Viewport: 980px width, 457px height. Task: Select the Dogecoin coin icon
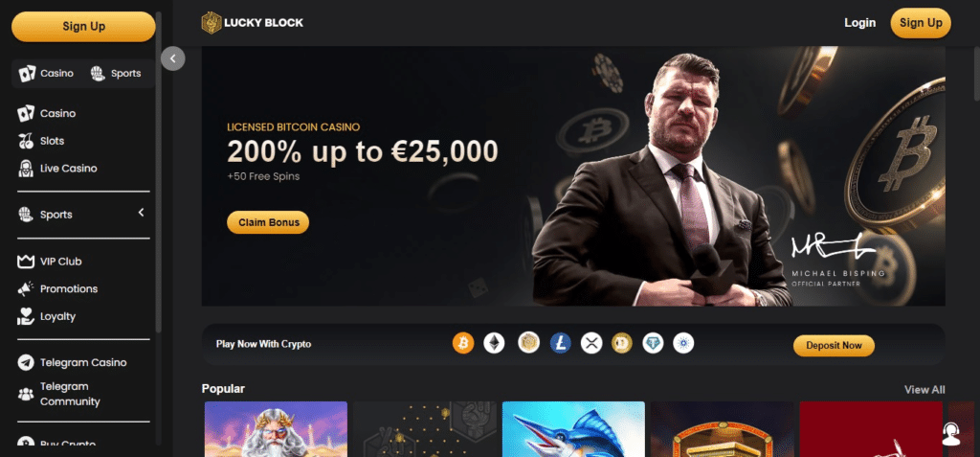click(621, 343)
